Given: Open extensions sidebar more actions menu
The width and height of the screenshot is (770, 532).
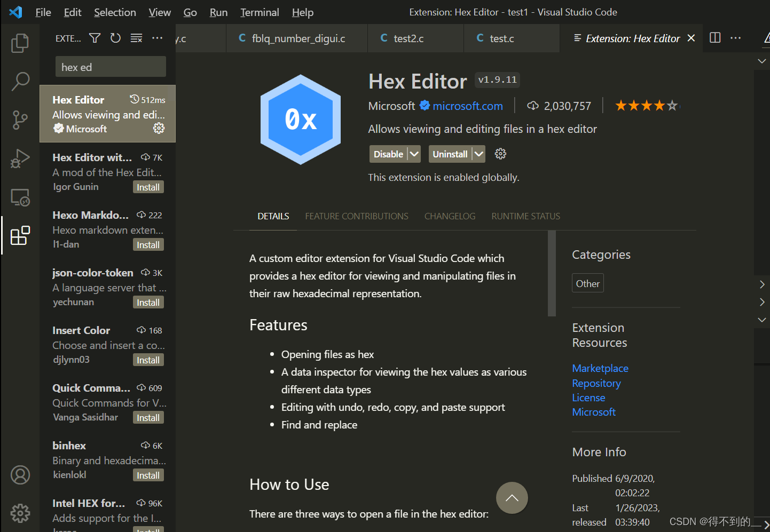Looking at the screenshot, I should (157, 38).
